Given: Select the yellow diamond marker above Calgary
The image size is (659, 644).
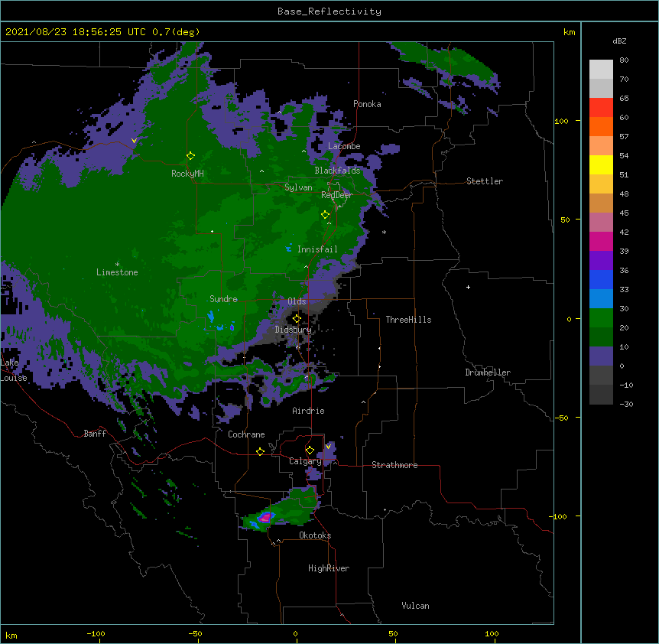Looking at the screenshot, I should [310, 450].
